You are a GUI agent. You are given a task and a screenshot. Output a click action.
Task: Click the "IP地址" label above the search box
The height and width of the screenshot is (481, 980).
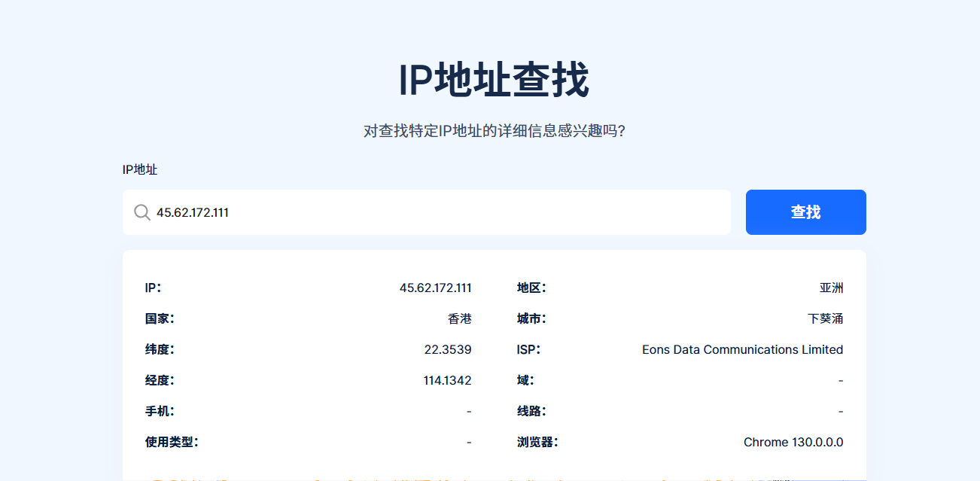[140, 169]
